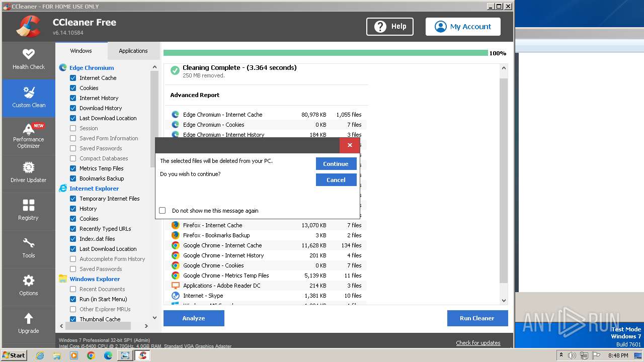644x362 pixels.
Task: Enable Compact Databases checkbox
Action: [73, 158]
